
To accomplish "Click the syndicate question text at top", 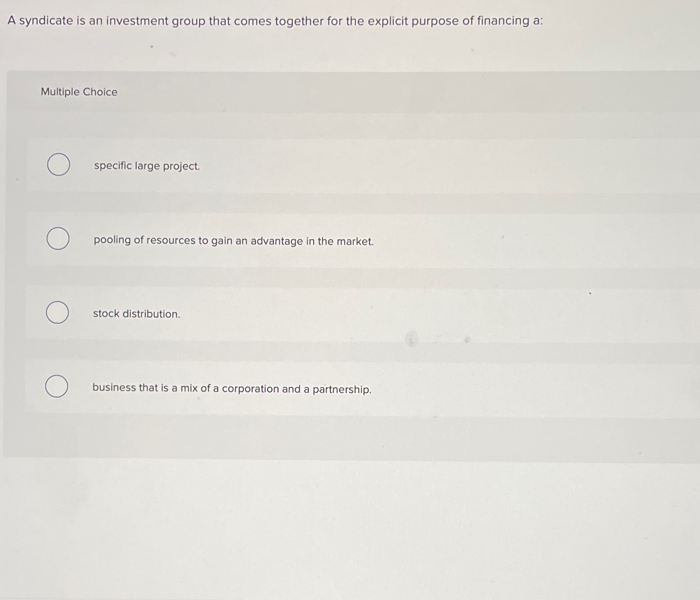I will click(275, 21).
